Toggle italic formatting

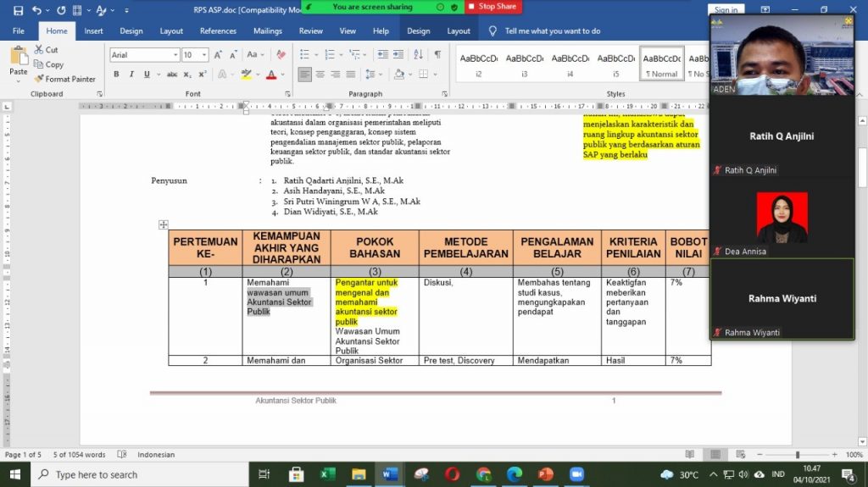(x=131, y=75)
